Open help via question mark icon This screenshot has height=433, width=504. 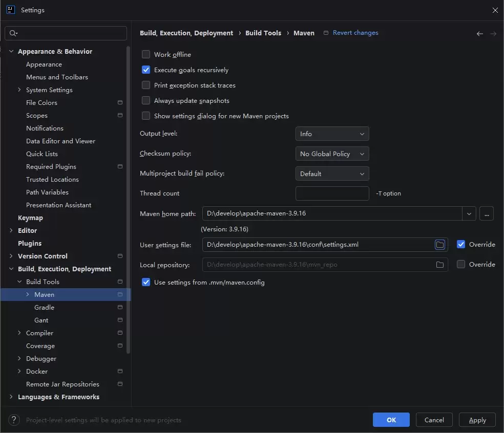coord(14,420)
